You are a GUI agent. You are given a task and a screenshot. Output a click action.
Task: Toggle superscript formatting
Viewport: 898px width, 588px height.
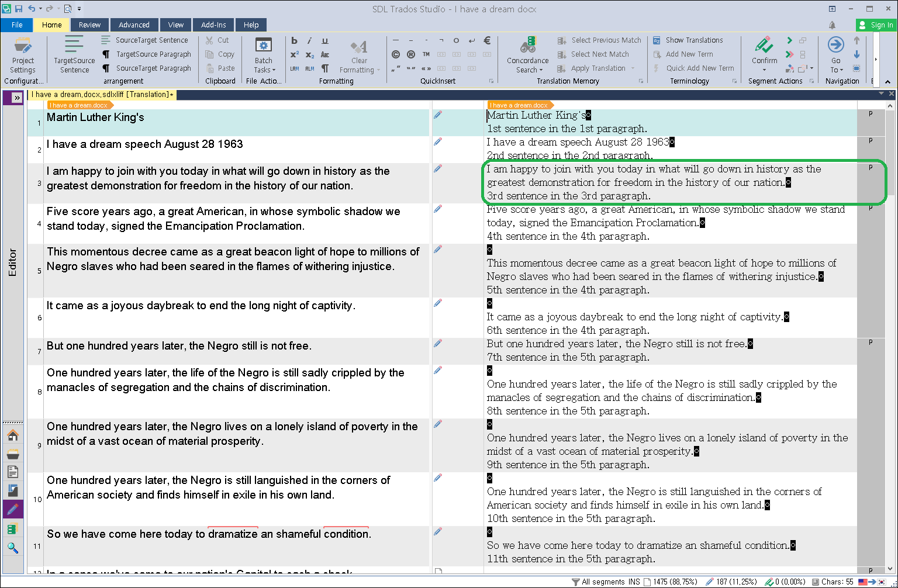pos(294,54)
